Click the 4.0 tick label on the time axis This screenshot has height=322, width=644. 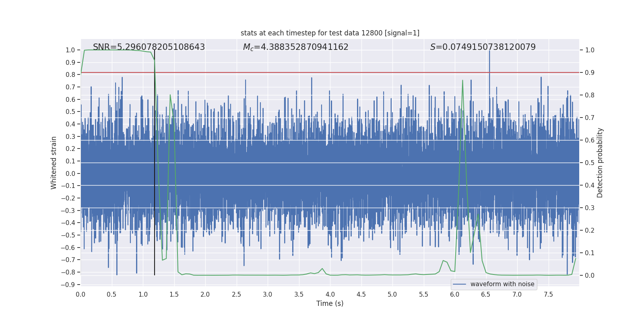coord(330,294)
